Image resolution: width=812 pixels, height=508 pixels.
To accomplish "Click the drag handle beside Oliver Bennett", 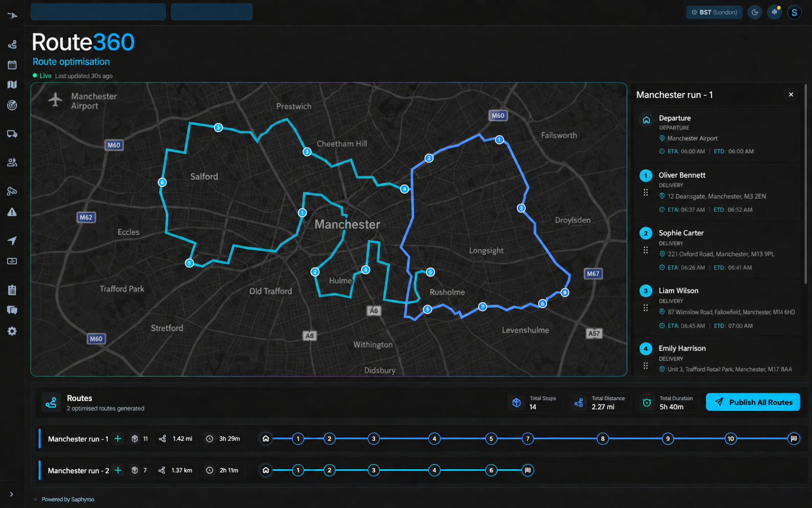I will [x=646, y=193].
